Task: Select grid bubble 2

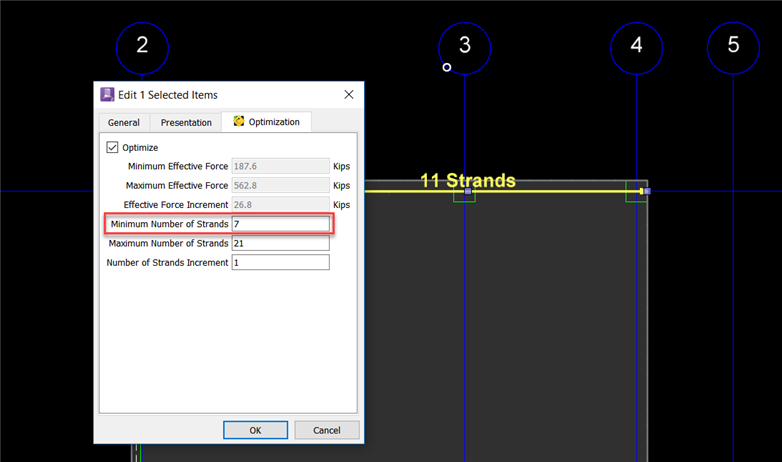Action: click(142, 48)
